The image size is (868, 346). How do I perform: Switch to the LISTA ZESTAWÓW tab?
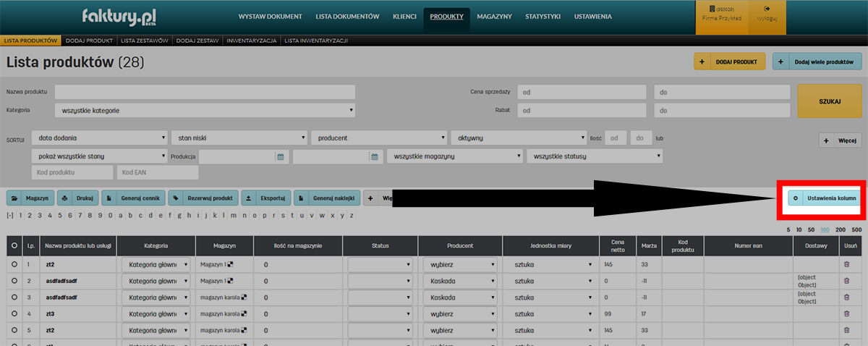pyautogui.click(x=145, y=41)
